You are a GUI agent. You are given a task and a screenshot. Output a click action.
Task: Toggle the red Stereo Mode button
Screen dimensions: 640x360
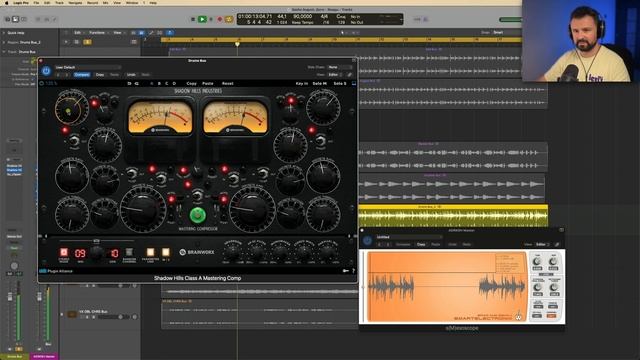click(64, 252)
